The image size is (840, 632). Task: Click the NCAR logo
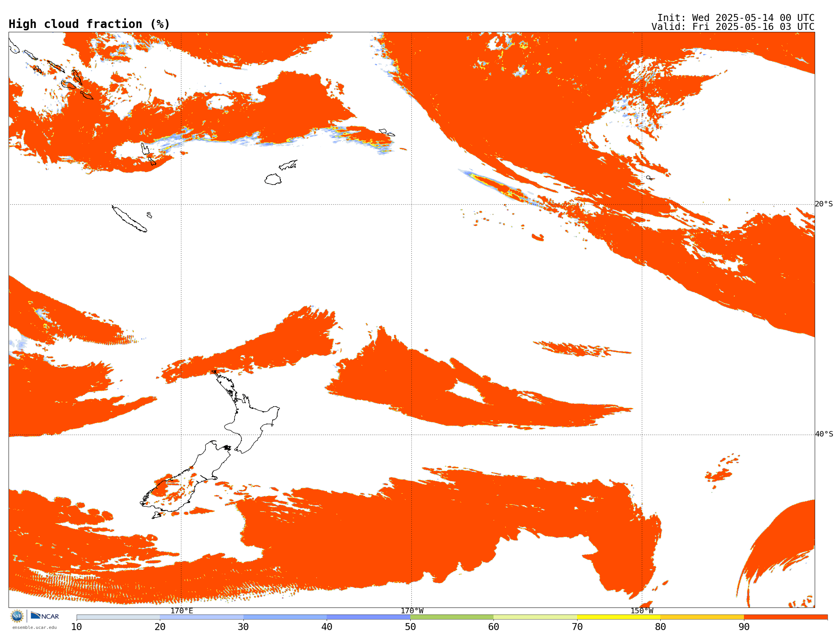point(45,616)
